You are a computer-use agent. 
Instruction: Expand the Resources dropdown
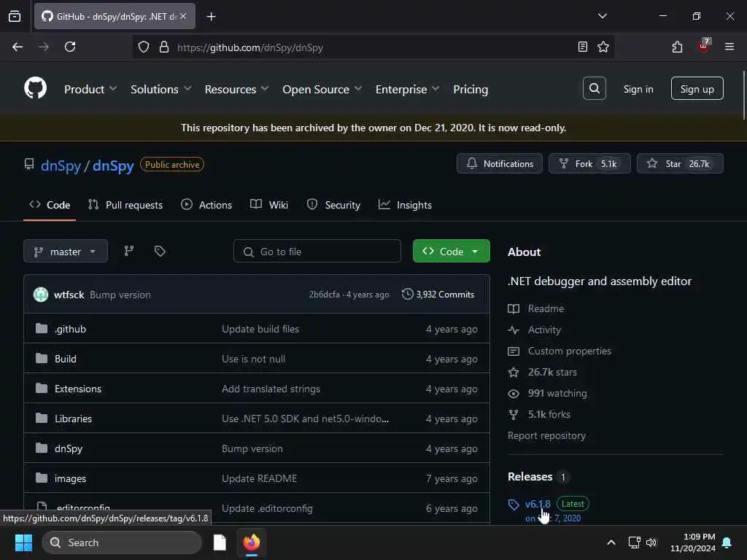coord(236,89)
